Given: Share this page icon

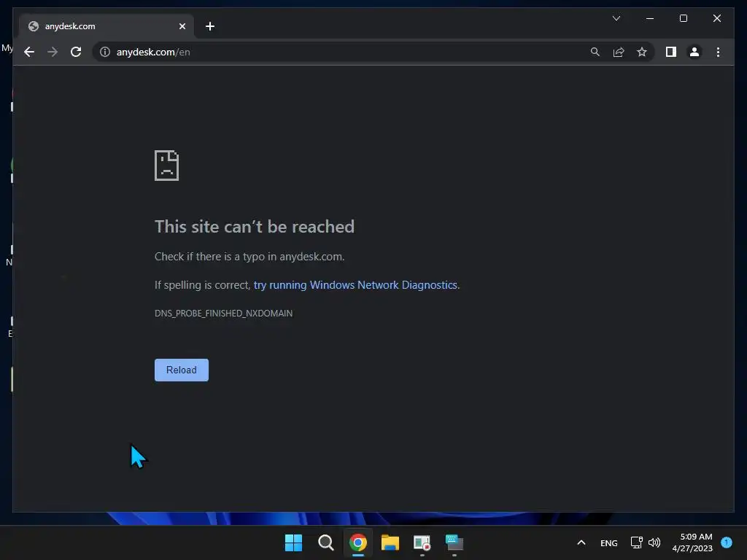Looking at the screenshot, I should tap(619, 52).
